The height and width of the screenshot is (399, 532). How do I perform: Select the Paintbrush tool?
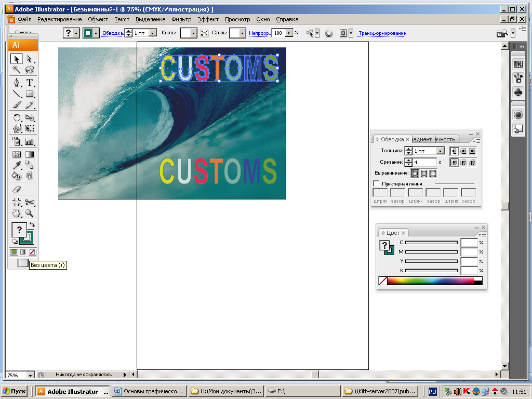16,105
